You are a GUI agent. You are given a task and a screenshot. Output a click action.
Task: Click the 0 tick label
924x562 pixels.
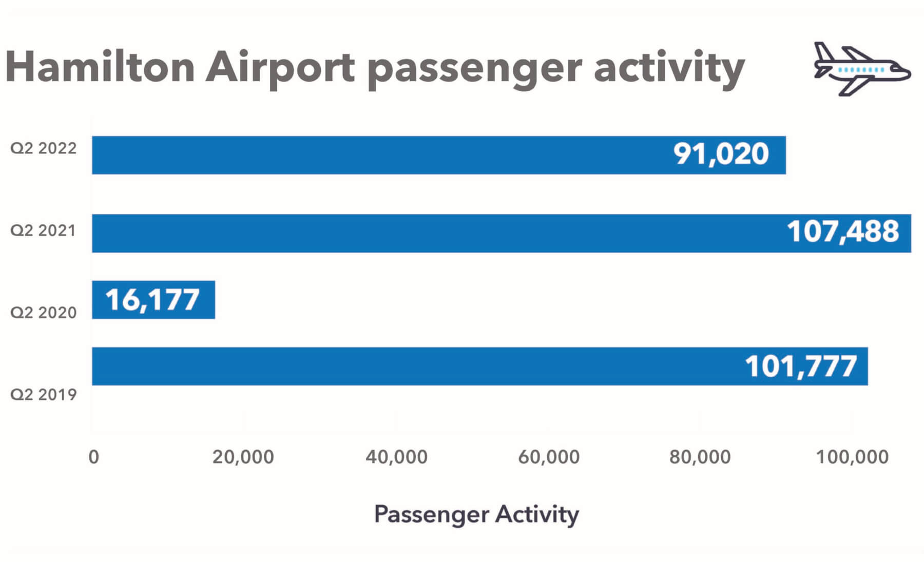click(x=93, y=457)
